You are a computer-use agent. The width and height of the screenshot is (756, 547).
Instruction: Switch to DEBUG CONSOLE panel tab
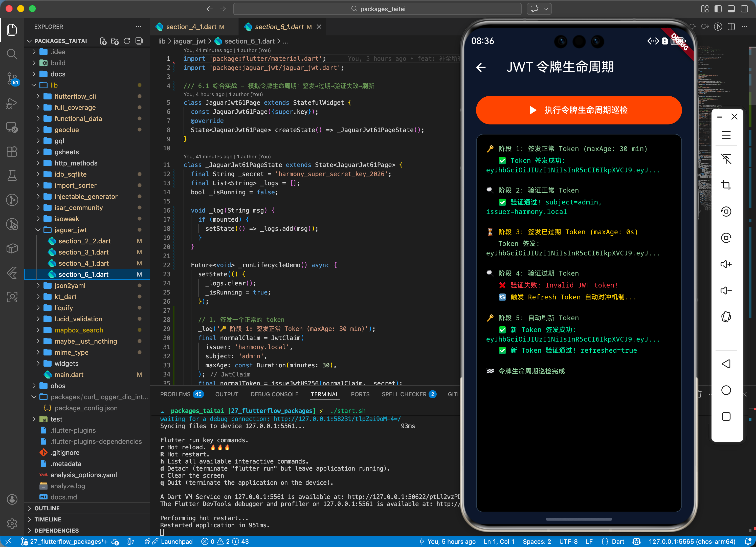pyautogui.click(x=274, y=394)
